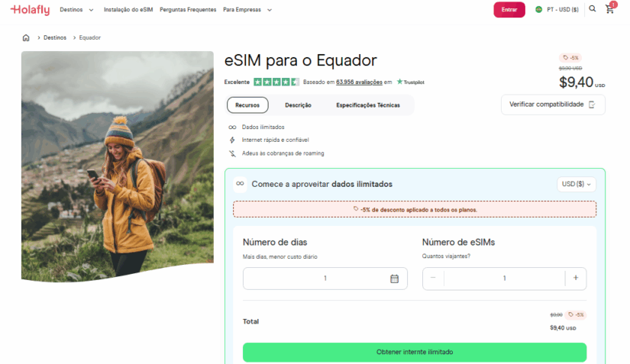Switch to the Especificações Técnicas tab

368,105
